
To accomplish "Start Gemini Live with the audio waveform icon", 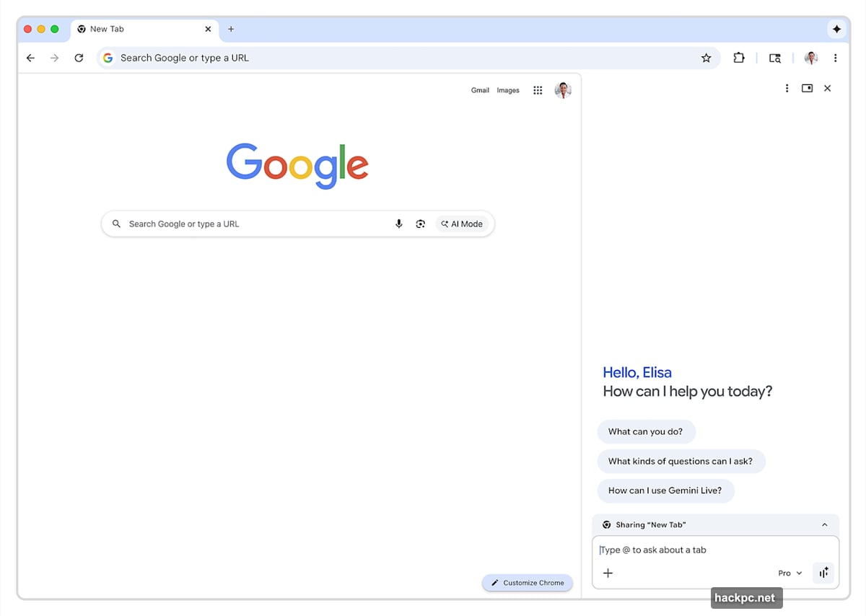I will 823,573.
